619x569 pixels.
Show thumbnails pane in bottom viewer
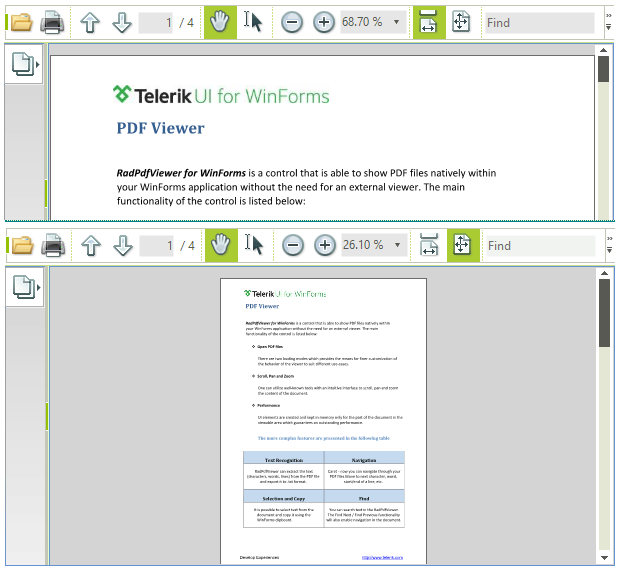coord(25,287)
